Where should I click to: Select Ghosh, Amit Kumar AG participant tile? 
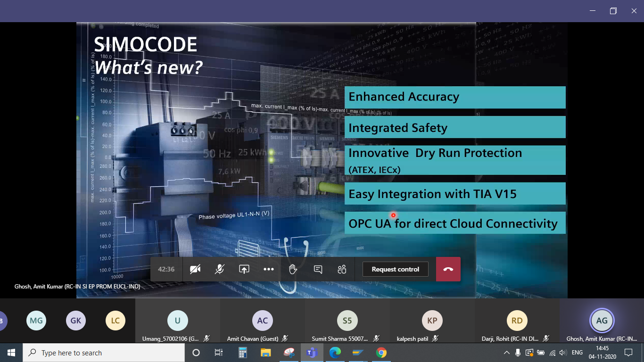pyautogui.click(x=602, y=321)
